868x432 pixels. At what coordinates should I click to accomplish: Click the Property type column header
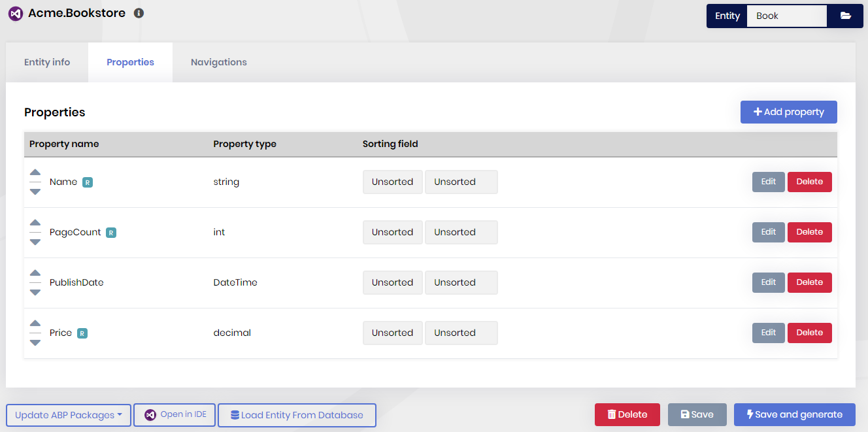click(x=244, y=144)
